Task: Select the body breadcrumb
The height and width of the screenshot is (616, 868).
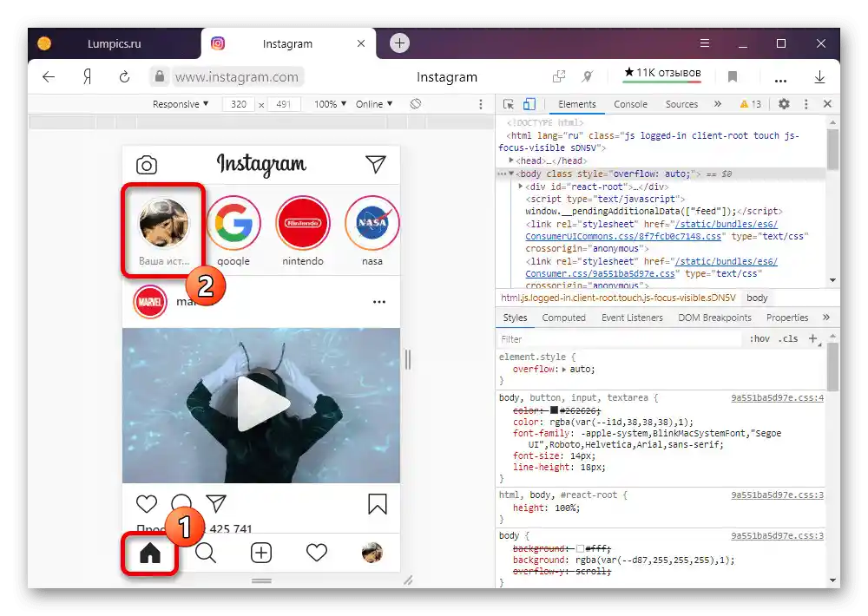Action: point(757,298)
